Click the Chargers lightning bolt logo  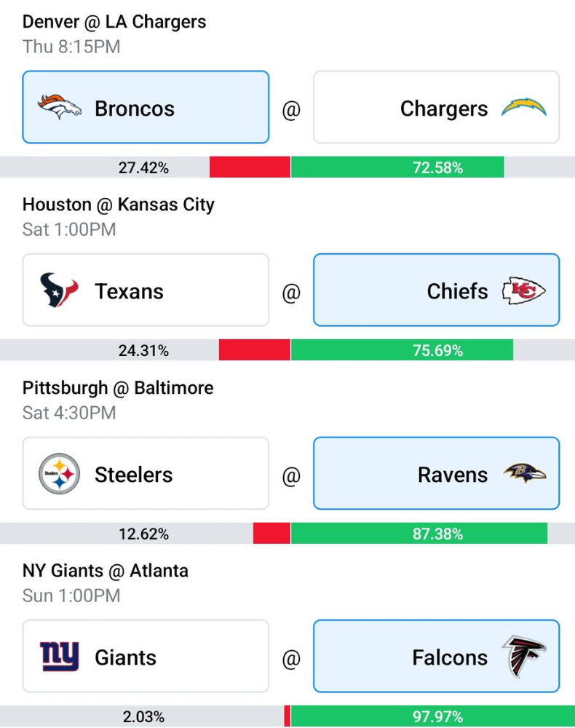(x=524, y=107)
